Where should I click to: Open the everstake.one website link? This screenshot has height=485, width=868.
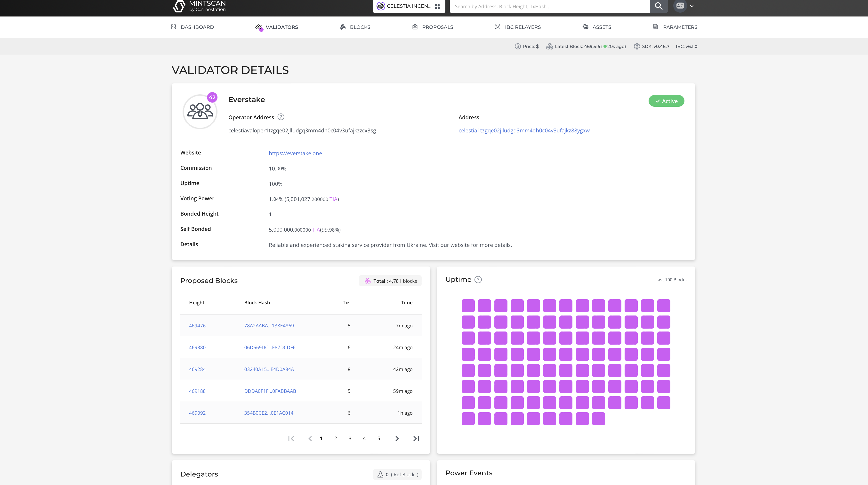click(x=295, y=153)
